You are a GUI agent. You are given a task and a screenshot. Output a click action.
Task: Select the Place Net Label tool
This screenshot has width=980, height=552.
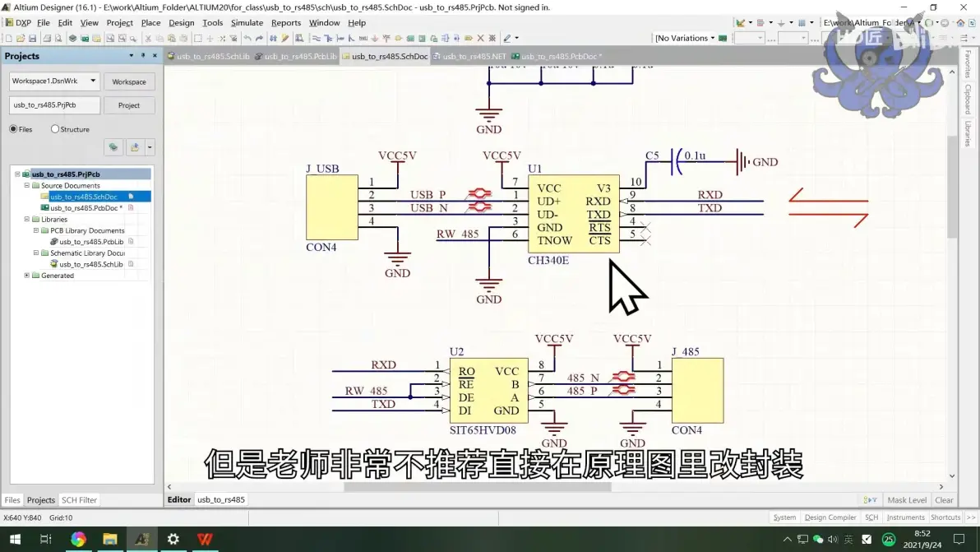coord(363,38)
